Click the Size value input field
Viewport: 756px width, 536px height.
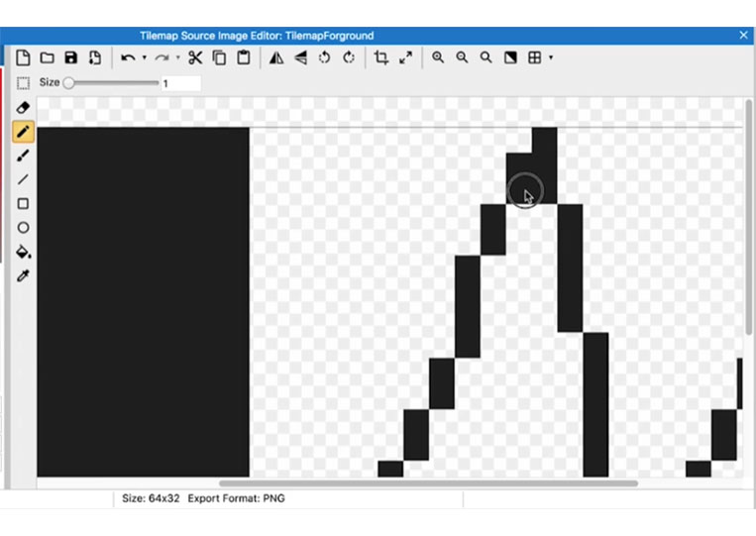(180, 83)
